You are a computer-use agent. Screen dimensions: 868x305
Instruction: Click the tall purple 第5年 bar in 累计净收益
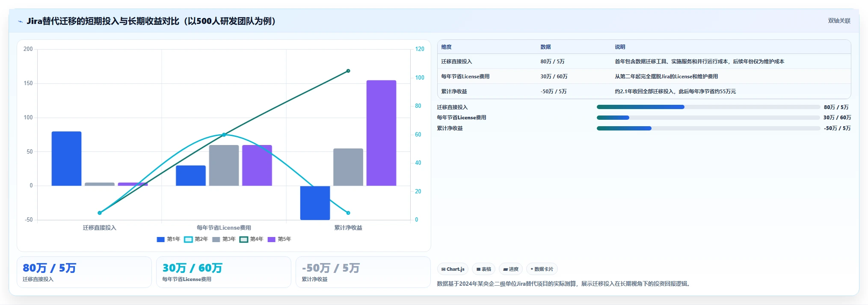click(381, 133)
